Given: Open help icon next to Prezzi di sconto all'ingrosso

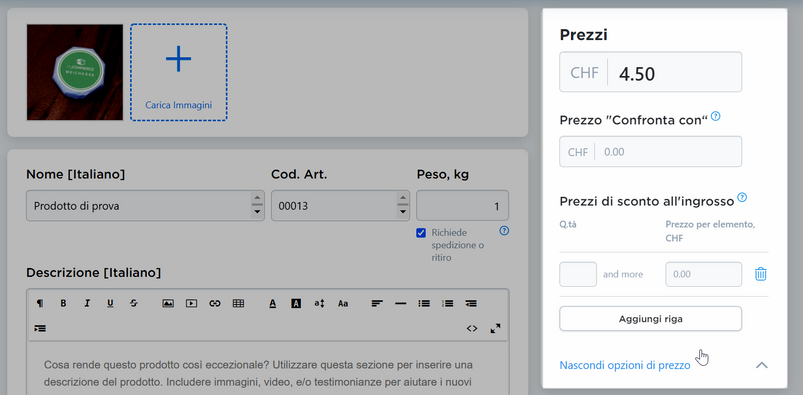Looking at the screenshot, I should pos(742,197).
